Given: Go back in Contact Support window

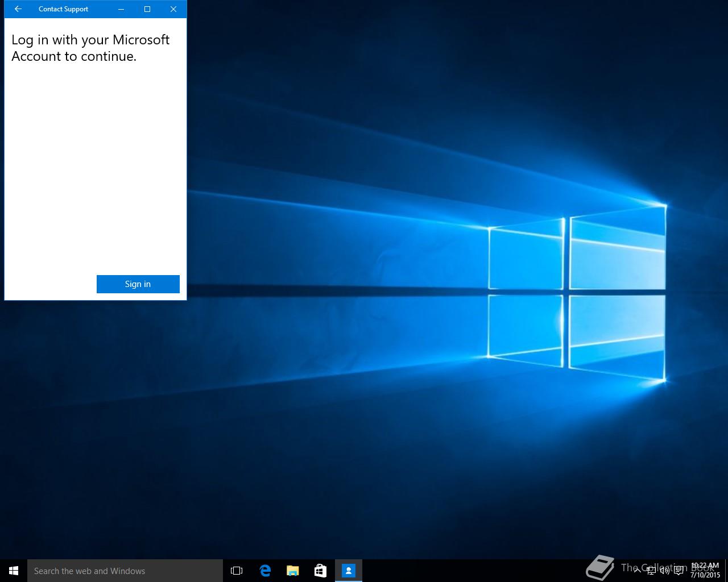Looking at the screenshot, I should pos(18,9).
